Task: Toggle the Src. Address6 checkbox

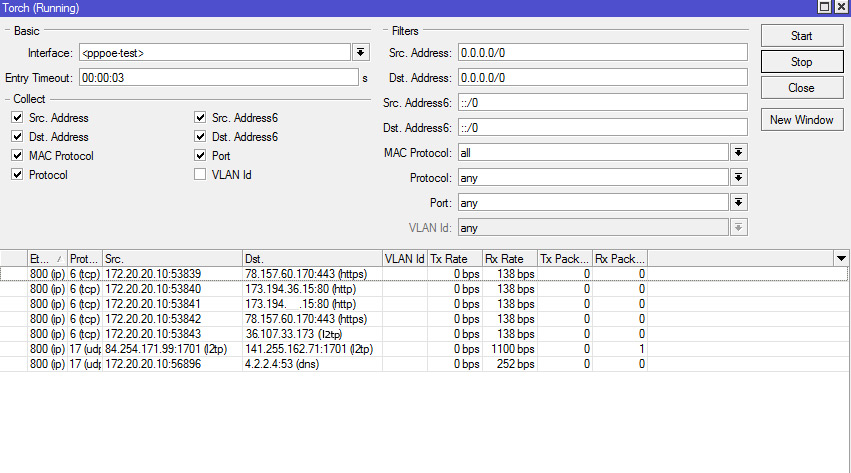Action: click(x=200, y=117)
